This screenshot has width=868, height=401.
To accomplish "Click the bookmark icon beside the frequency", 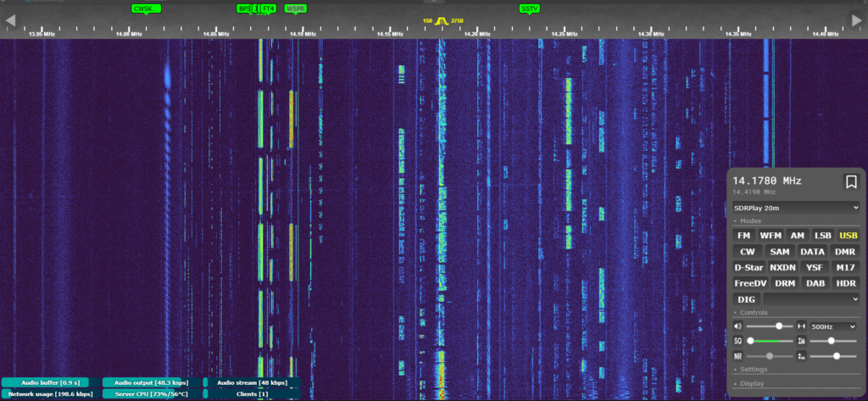I will (850, 181).
